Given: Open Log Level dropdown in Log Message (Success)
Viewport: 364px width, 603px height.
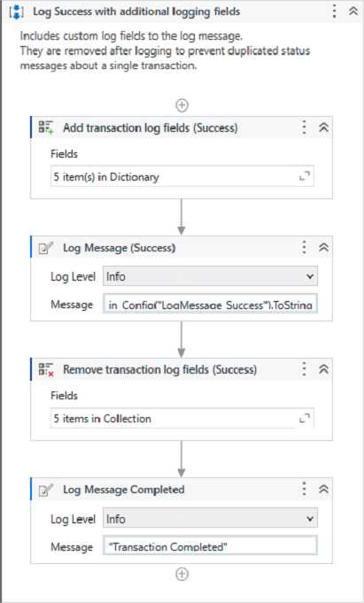Looking at the screenshot, I should [x=210, y=276].
